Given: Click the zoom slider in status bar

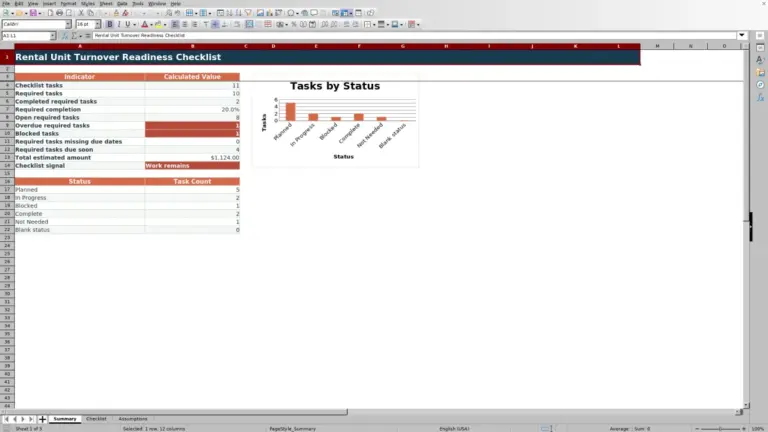Looking at the screenshot, I should tap(720, 429).
